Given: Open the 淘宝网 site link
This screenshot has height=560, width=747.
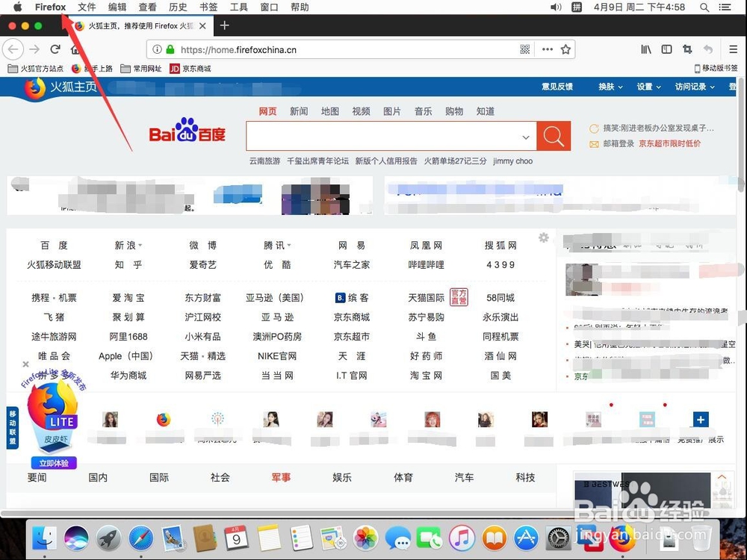Looking at the screenshot, I should tap(426, 376).
